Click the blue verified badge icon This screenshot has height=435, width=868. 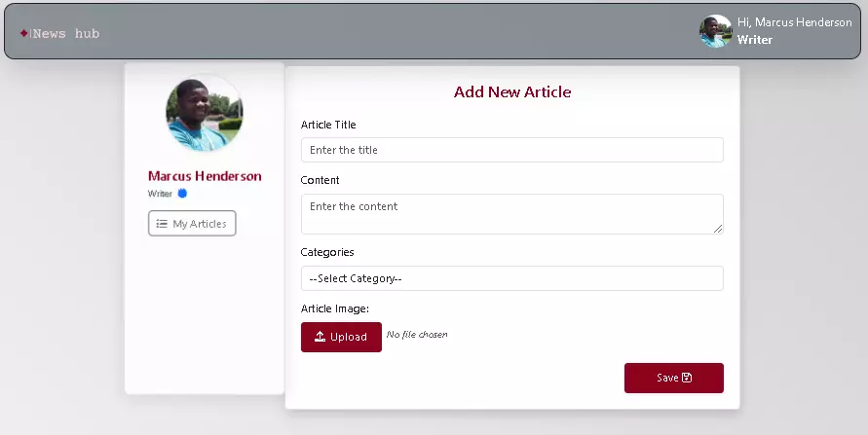pyautogui.click(x=182, y=194)
